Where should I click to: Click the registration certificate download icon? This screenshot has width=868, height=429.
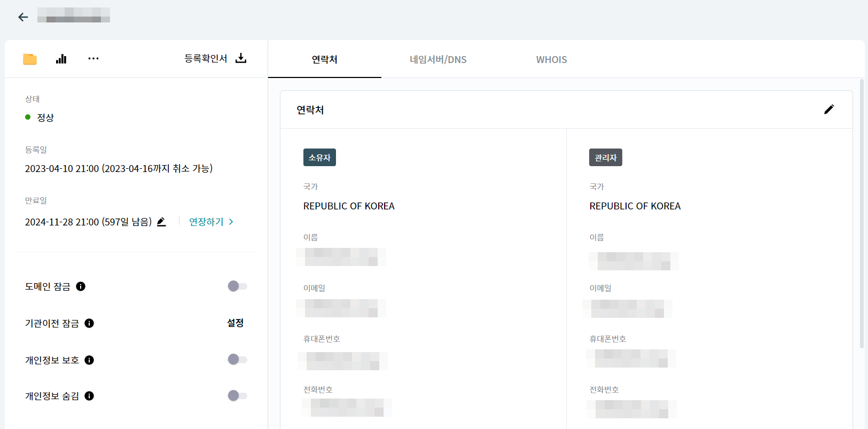241,58
